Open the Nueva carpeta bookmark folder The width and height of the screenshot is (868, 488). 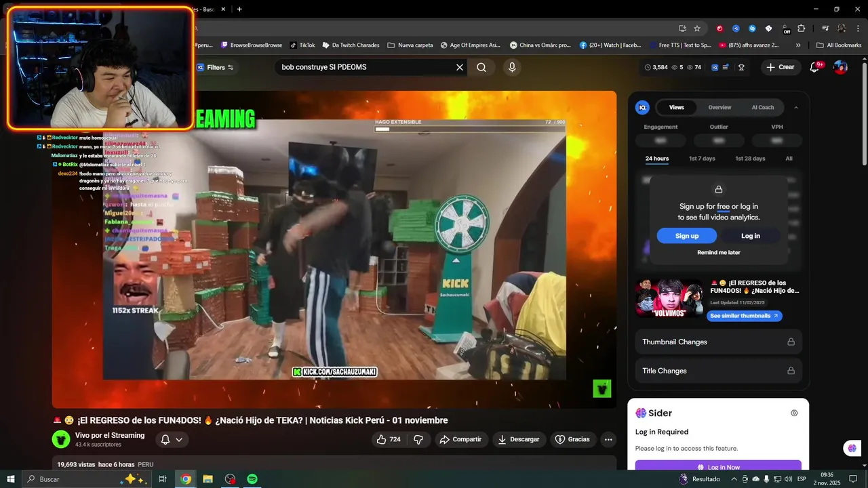[410, 45]
